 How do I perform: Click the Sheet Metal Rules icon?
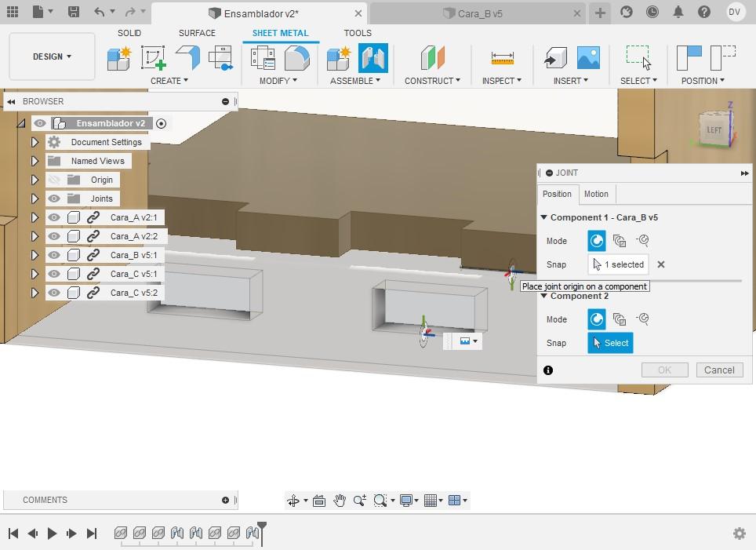(264, 58)
